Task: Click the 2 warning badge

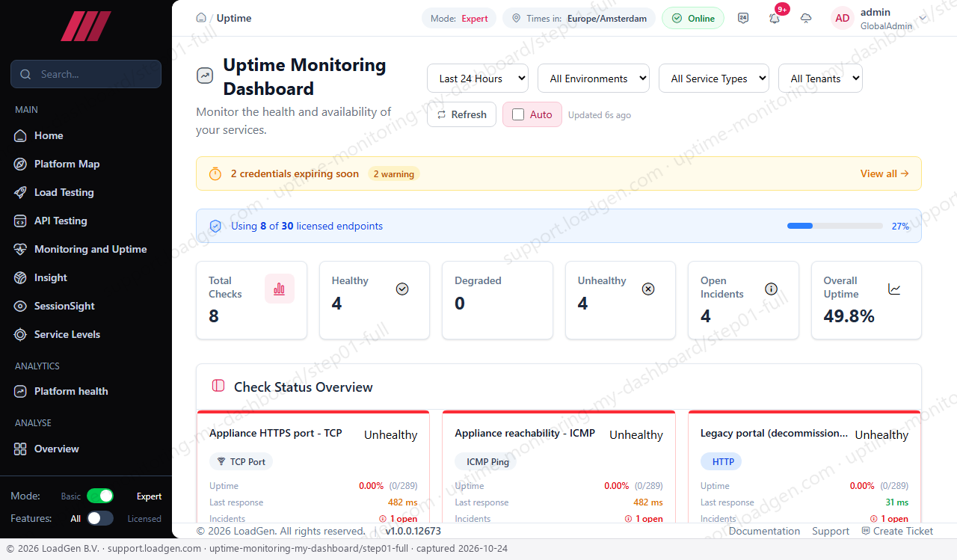Action: 393,174
